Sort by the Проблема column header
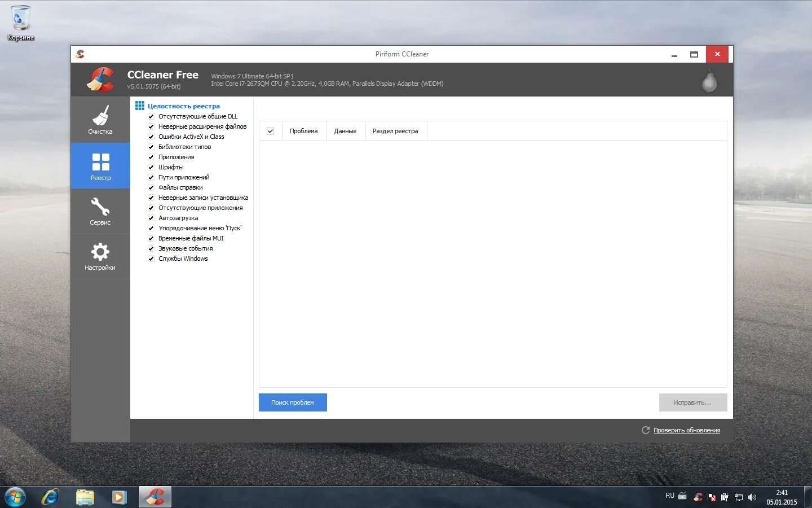 (x=303, y=131)
